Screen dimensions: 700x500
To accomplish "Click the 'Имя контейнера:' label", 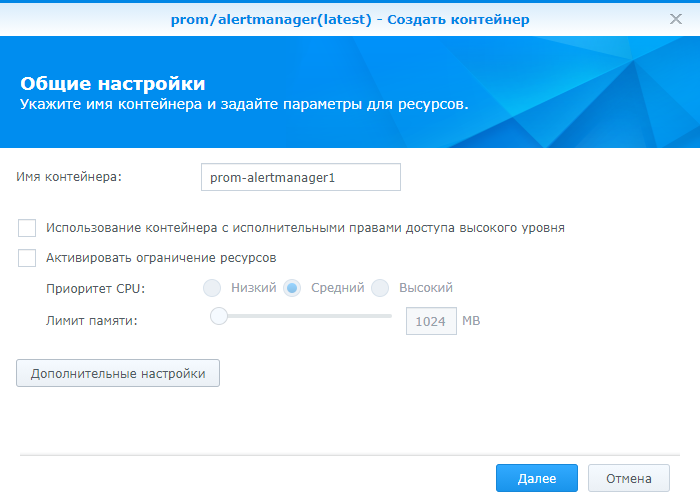I will (68, 177).
